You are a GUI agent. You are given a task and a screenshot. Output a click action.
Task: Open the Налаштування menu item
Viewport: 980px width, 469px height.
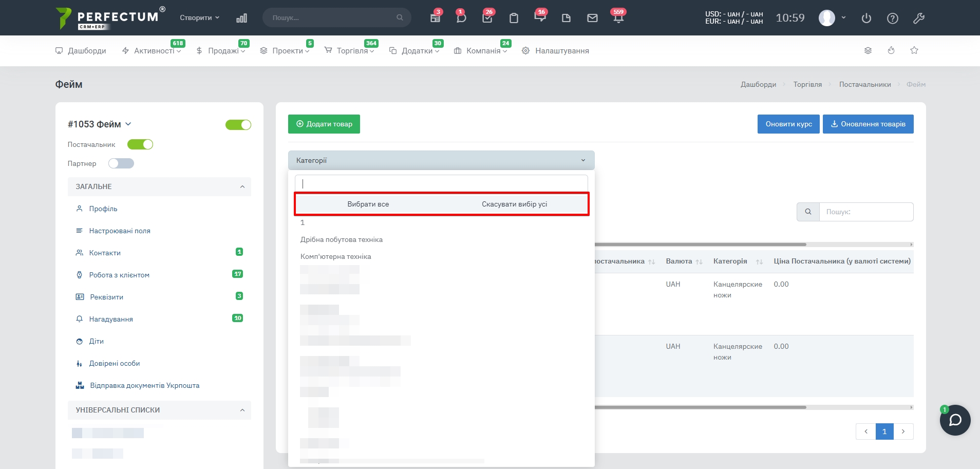point(561,51)
